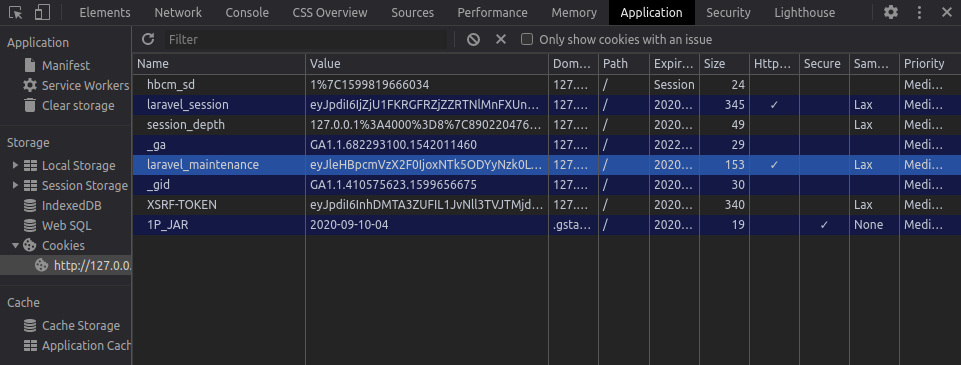This screenshot has width=961, height=365.
Task: Clear all cookies icon
Action: 473,39
